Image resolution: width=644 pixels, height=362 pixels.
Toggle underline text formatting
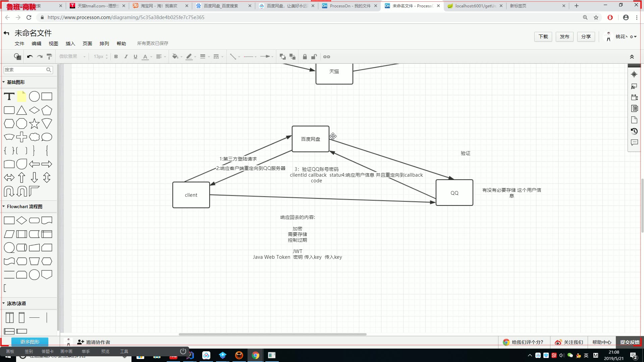tap(136, 57)
